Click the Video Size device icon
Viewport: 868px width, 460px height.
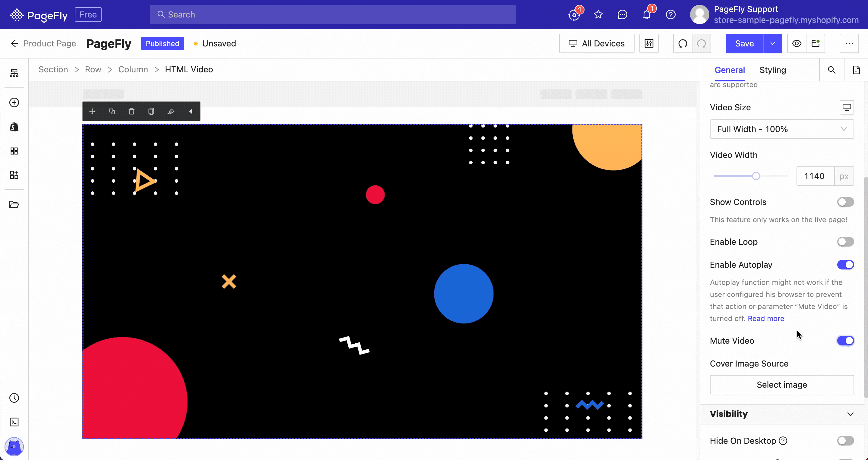847,107
